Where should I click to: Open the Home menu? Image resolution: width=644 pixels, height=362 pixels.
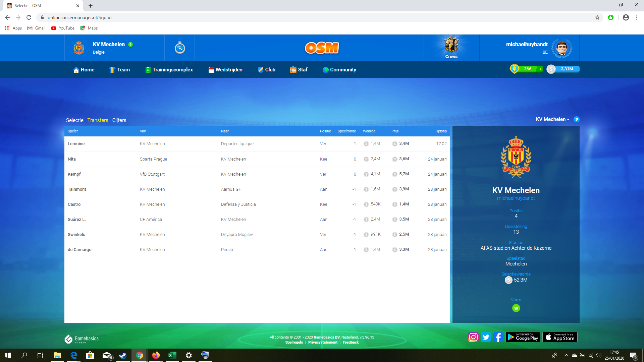coord(84,70)
